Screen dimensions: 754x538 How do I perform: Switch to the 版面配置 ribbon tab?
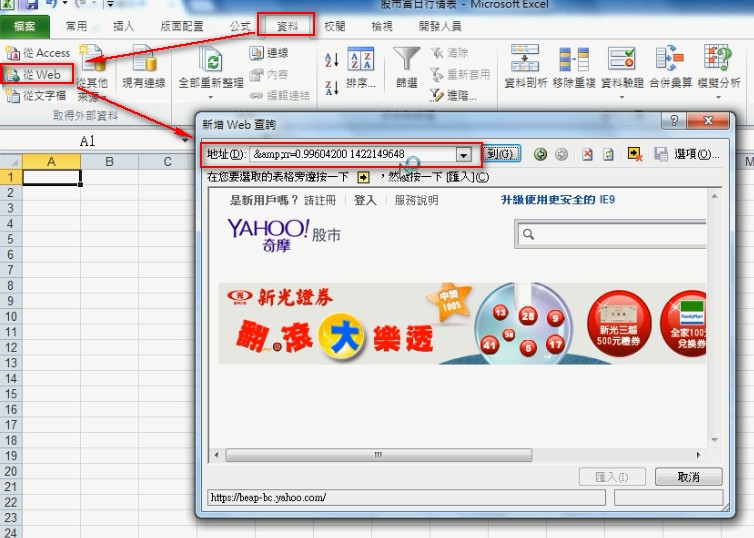[x=182, y=26]
